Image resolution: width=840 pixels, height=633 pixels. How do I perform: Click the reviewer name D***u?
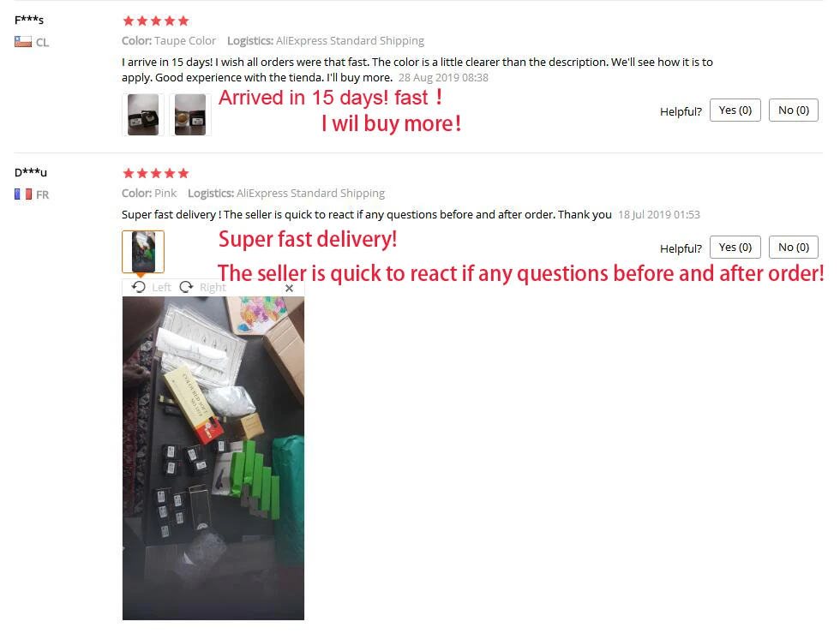click(31, 172)
